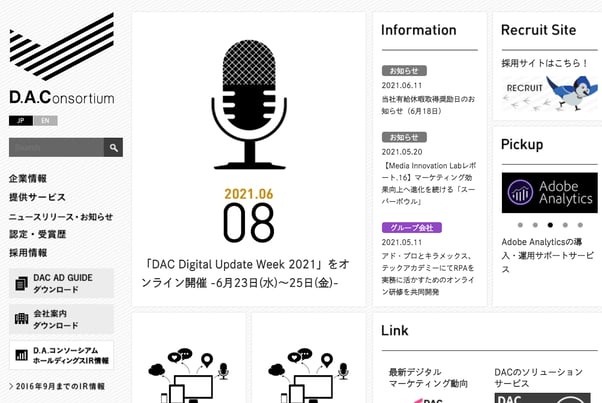Open Adobe Analyticsの導入・運用サポートサービス link
Viewport: 602px width, 403px height.
pyautogui.click(x=547, y=255)
